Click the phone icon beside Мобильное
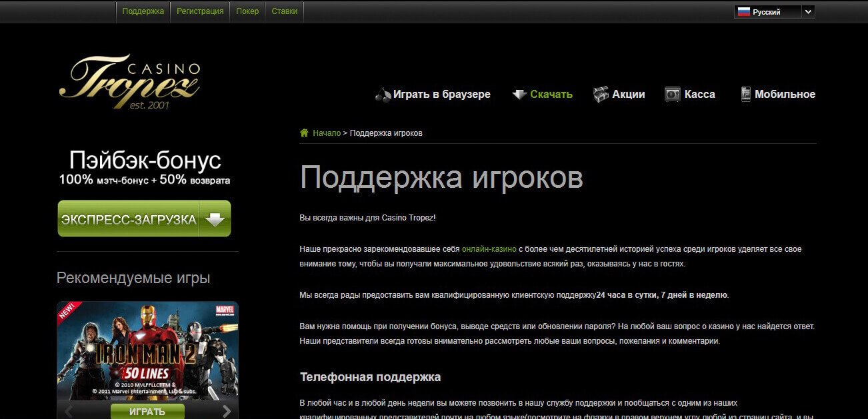This screenshot has width=868, height=419. coord(746,95)
